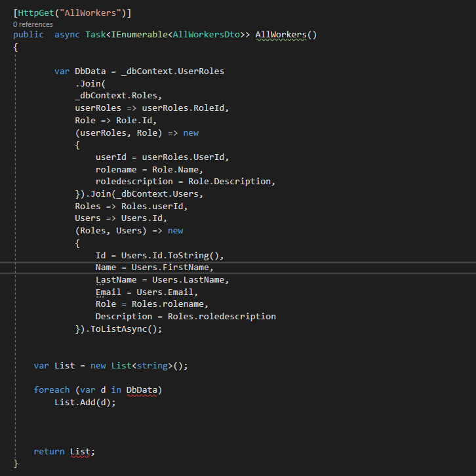The height and width of the screenshot is (476, 476).
Task: Click the foreach keyword
Action: coord(52,390)
